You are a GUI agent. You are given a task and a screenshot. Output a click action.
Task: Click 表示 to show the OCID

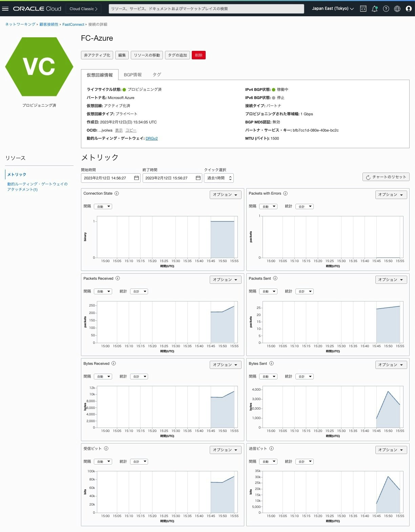pos(119,130)
